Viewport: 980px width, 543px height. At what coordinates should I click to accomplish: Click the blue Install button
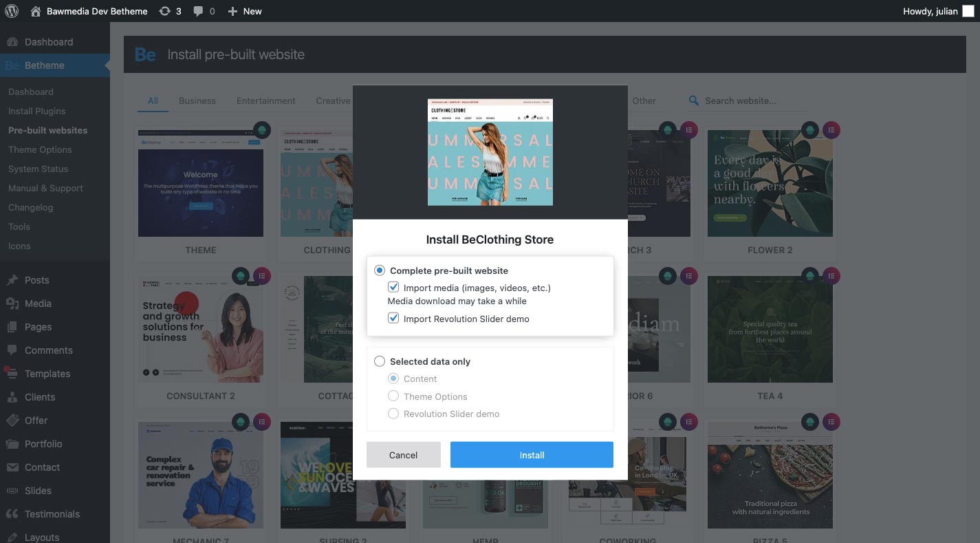point(532,455)
